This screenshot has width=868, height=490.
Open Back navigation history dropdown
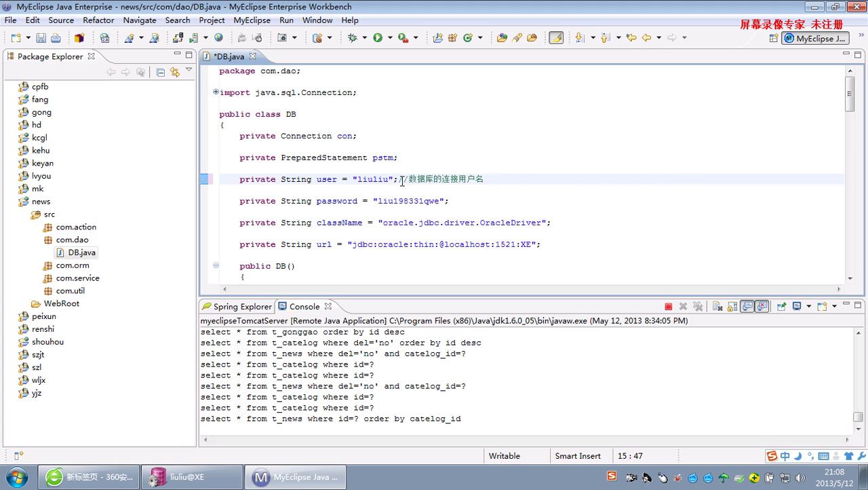[658, 38]
